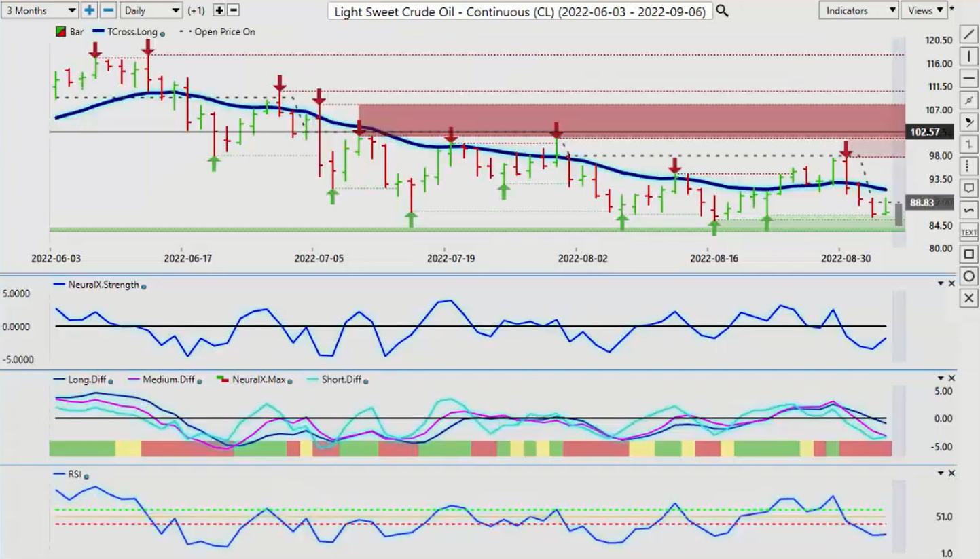Pick the circle drawing tool
This screenshot has width=980, height=559.
968,276
